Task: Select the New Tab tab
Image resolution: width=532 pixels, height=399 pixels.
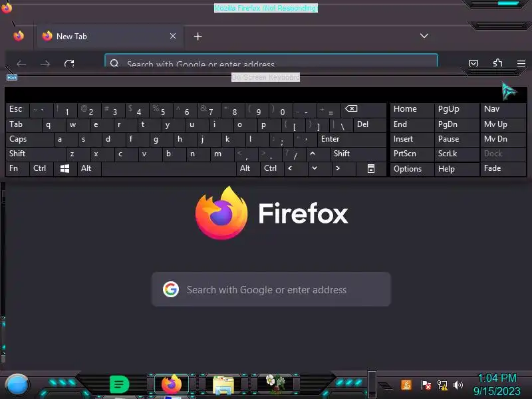Action: [x=109, y=36]
